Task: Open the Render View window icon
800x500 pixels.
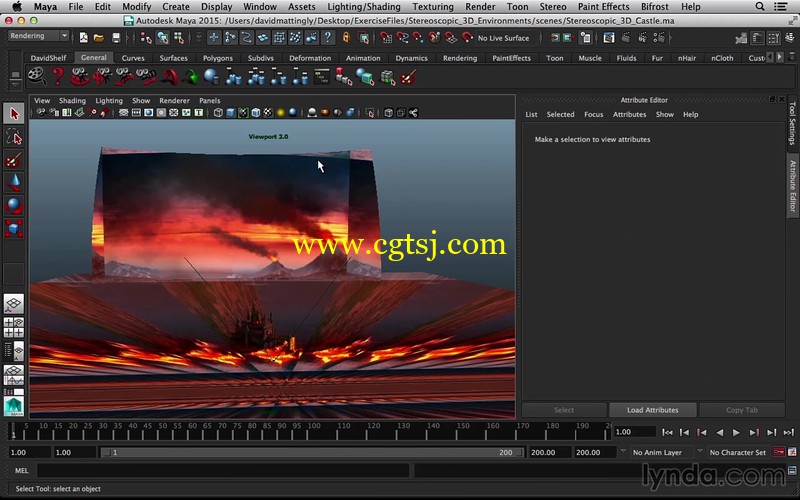Action: point(609,37)
